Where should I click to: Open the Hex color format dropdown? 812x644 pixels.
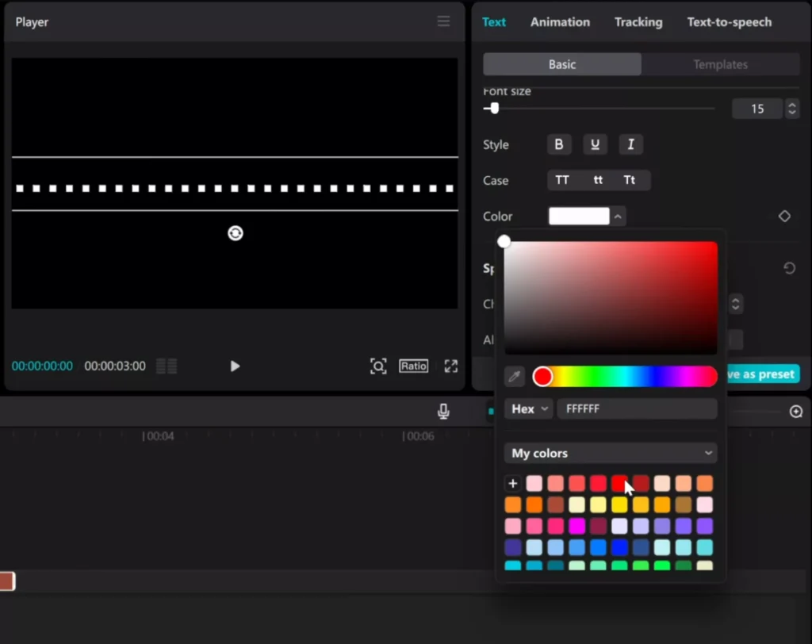click(529, 408)
